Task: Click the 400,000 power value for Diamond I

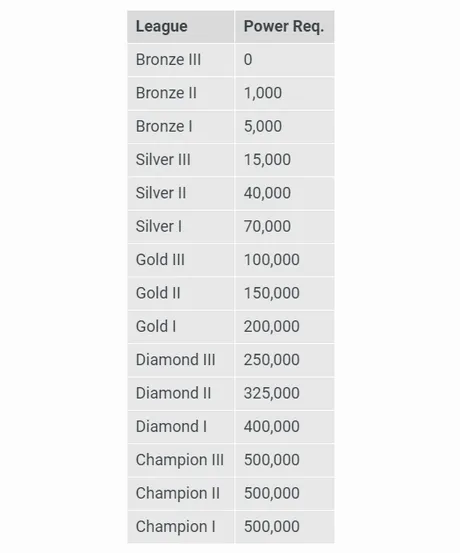Action: tap(272, 426)
